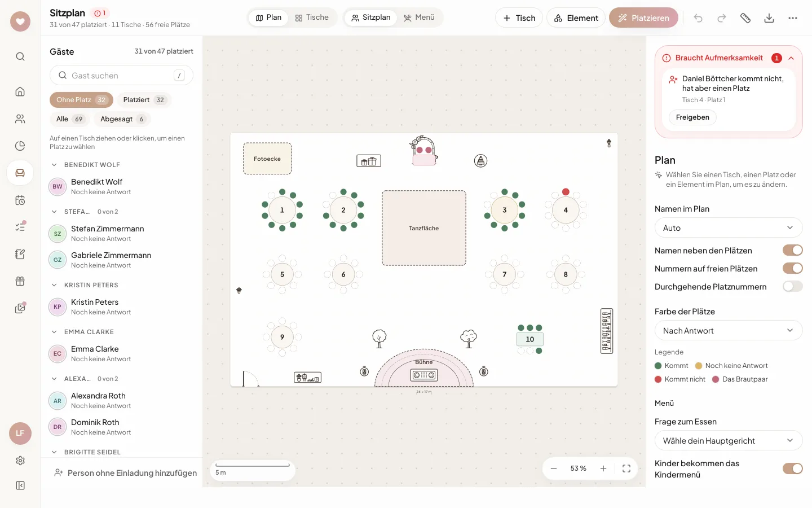Zoom in with the plus button
Screen dimensions: 812x508
point(603,468)
